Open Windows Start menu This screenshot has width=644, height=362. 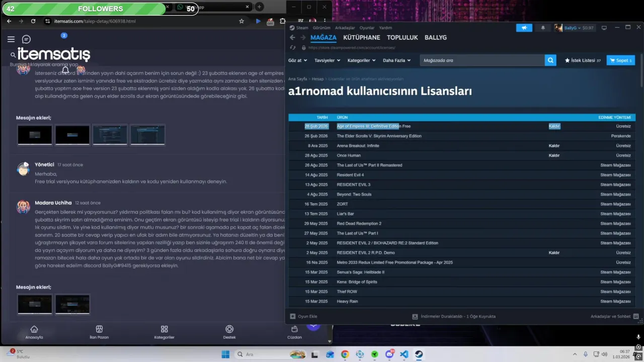pos(225,354)
